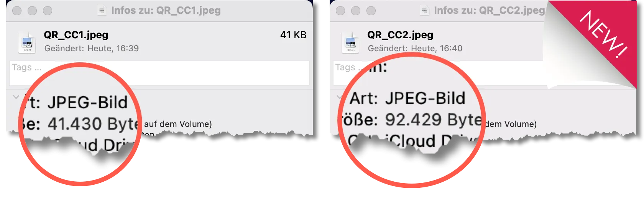
Task: Collapse the general section in QR_CC2.jpeg window
Action: (339, 97)
